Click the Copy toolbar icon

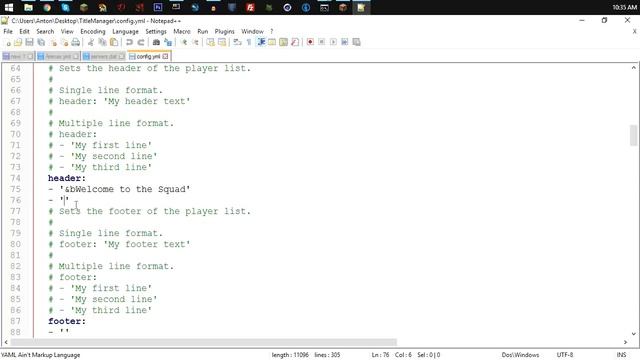[x=102, y=42]
